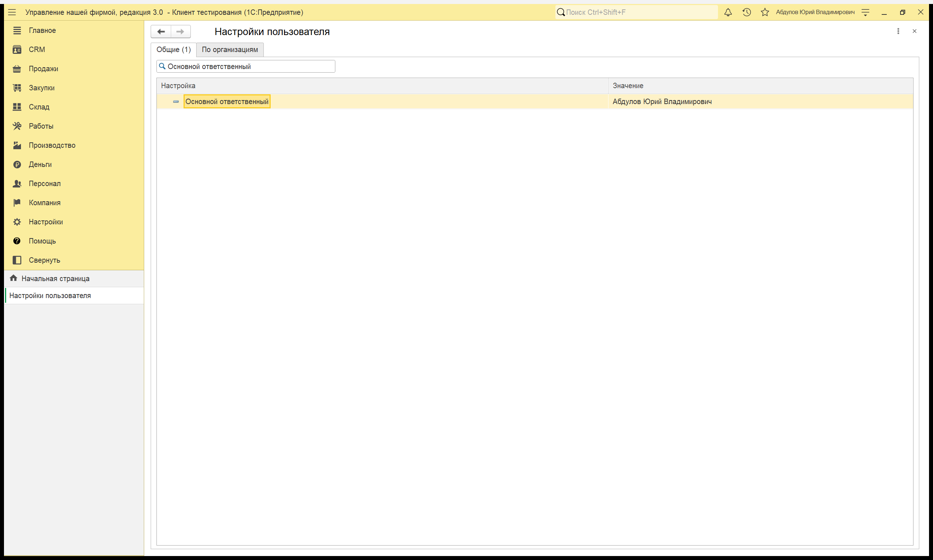Click the Свернуть panel icon

[17, 260]
